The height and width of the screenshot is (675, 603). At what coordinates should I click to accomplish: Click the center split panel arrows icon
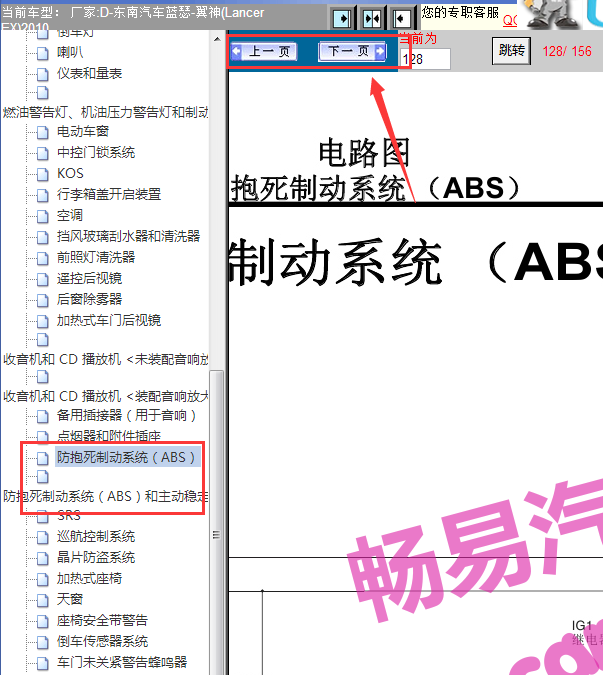coord(372,19)
